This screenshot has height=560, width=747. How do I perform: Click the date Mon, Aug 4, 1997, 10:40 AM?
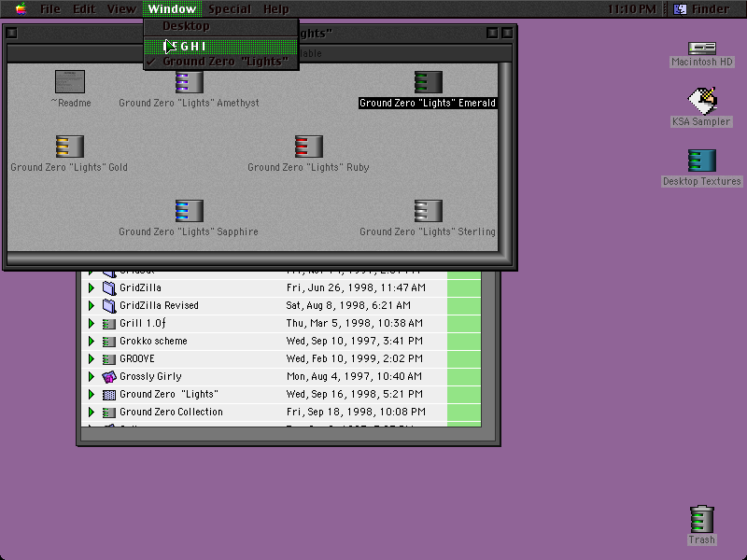[354, 376]
